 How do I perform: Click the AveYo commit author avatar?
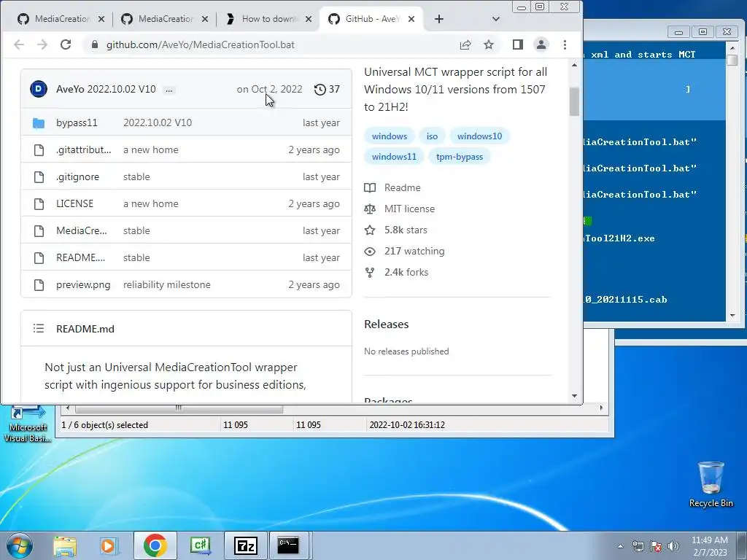(x=39, y=89)
